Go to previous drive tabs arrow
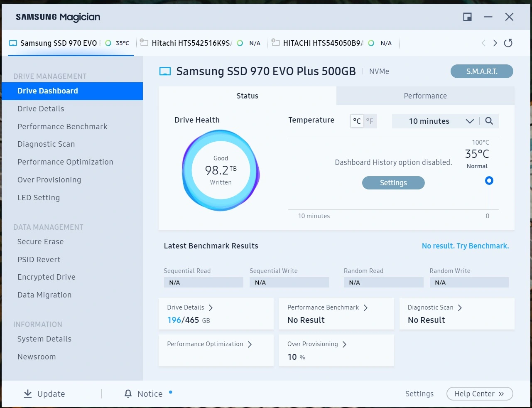This screenshot has width=532, height=408. (x=483, y=43)
